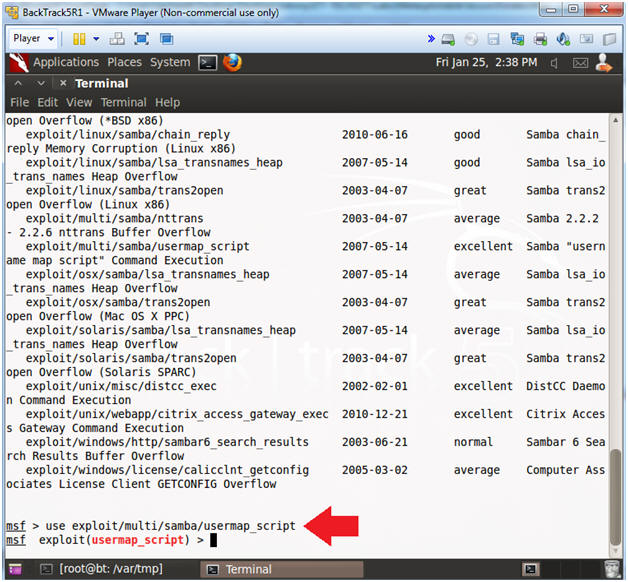Click the terminal vertical scrollbar thumb

pyautogui.click(x=615, y=497)
